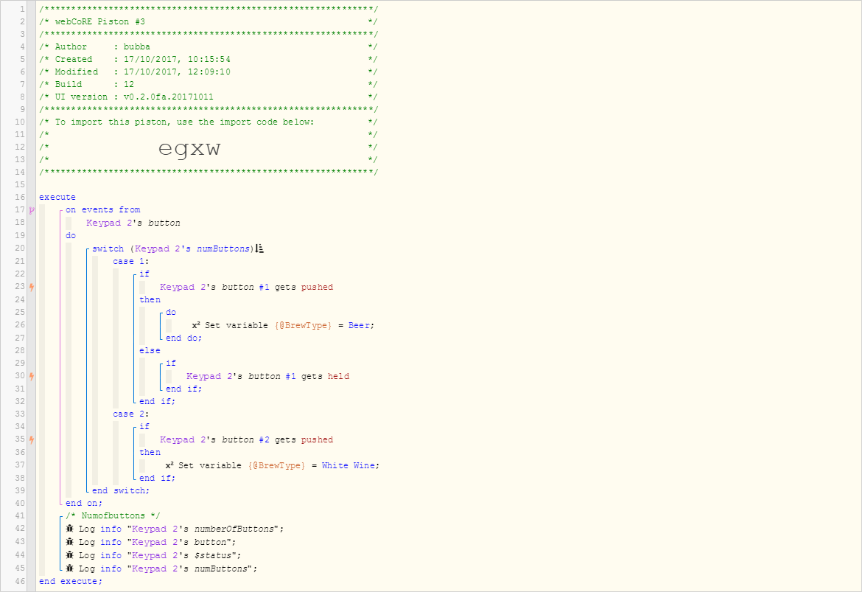Edit condition "button #2 gets pushed"

click(246, 440)
